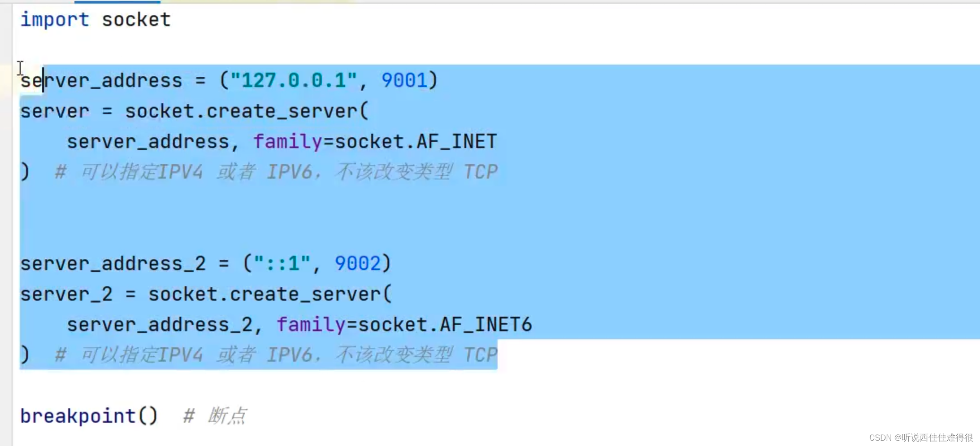Click 'socket.AF_INET6' in the second server call
The width and height of the screenshot is (980, 446).
445,325
